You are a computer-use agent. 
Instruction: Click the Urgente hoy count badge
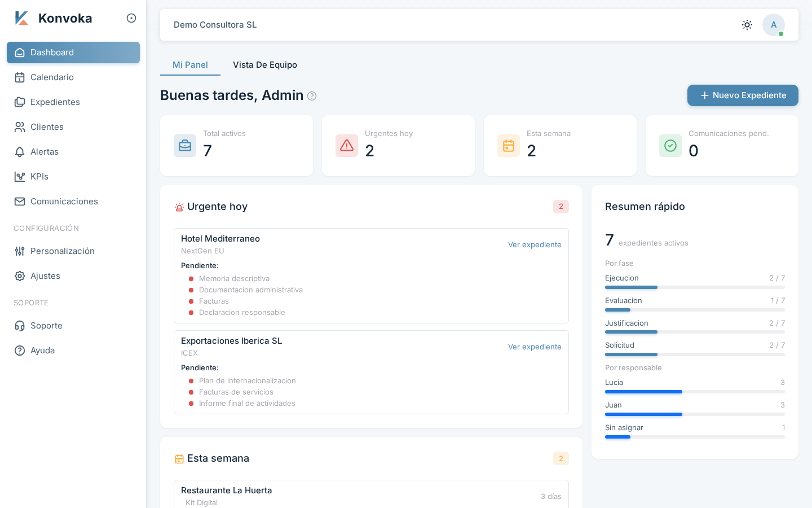561,207
